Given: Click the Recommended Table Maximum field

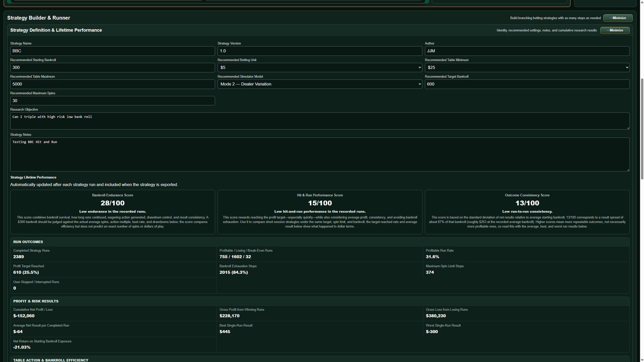Looking at the screenshot, I should (112, 84).
